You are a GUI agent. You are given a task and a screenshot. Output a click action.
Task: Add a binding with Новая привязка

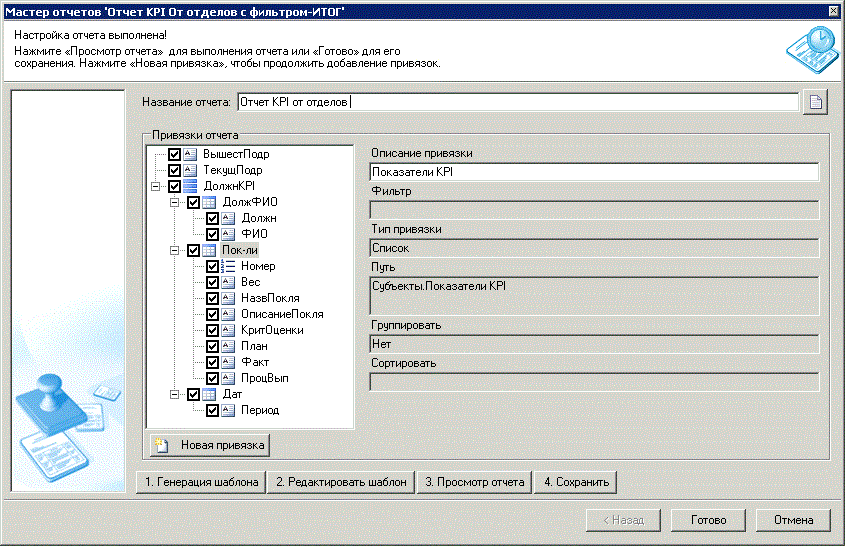click(209, 444)
